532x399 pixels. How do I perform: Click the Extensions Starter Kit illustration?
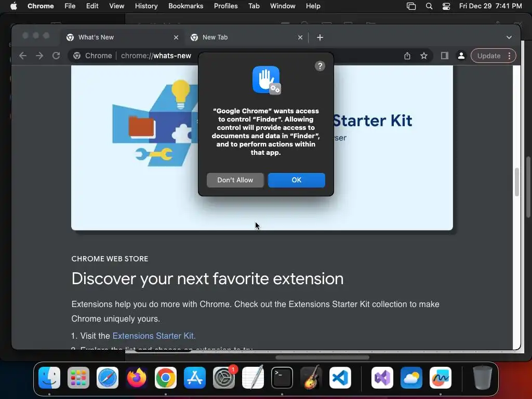(155, 123)
